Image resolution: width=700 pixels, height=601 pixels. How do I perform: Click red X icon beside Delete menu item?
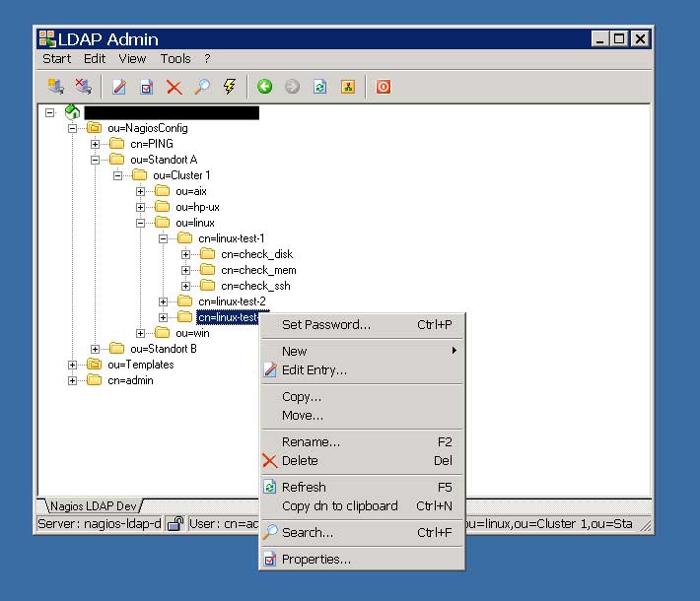[x=269, y=460]
